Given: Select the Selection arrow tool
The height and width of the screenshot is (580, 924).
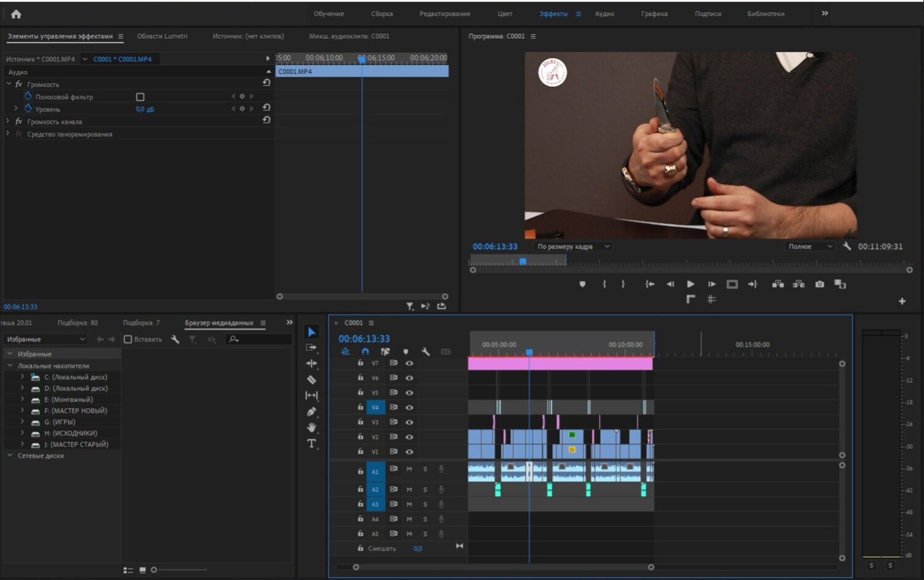Looking at the screenshot, I should pyautogui.click(x=312, y=332).
